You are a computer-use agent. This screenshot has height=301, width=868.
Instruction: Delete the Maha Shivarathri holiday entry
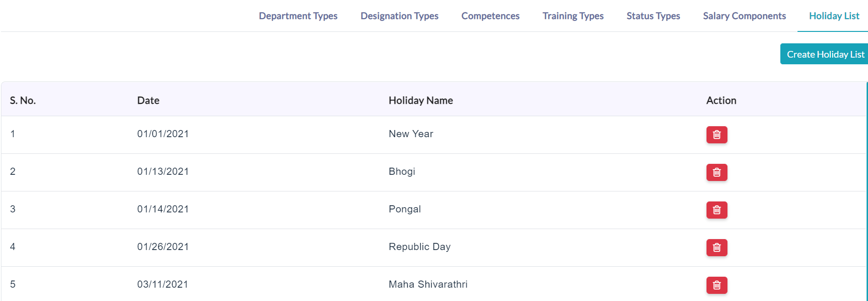click(x=717, y=285)
